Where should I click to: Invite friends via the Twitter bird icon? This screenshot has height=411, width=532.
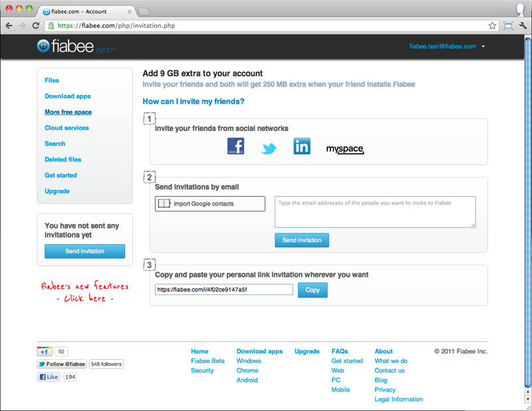(269, 148)
